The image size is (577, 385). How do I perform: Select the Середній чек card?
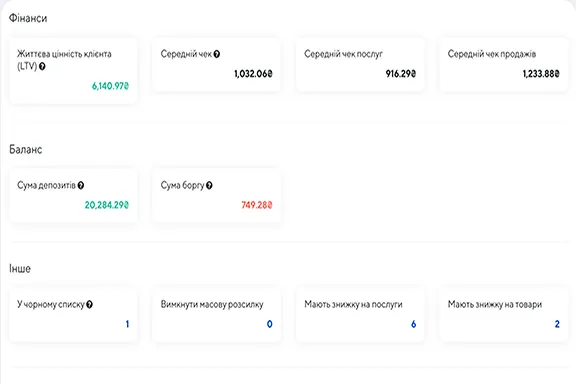(x=217, y=64)
